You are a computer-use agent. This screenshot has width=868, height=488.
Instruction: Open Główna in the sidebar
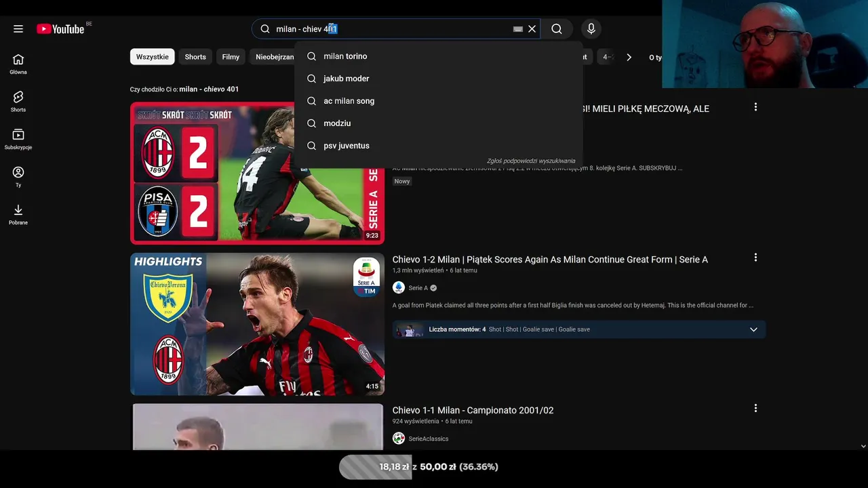coord(18,64)
